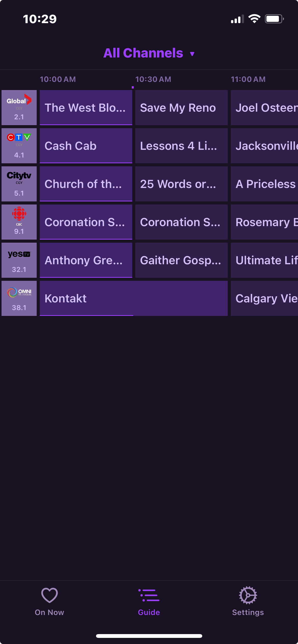
Task: Open 25 Words or... on Citytv
Action: click(x=181, y=184)
